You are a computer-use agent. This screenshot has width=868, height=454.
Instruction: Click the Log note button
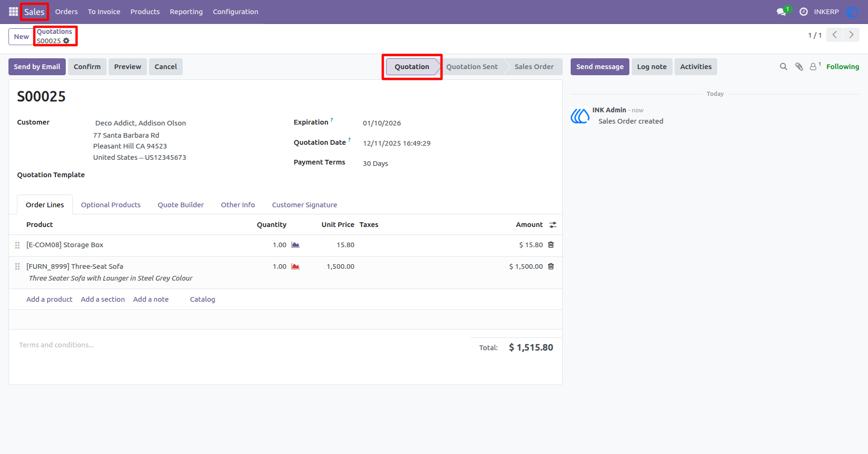[x=652, y=67]
